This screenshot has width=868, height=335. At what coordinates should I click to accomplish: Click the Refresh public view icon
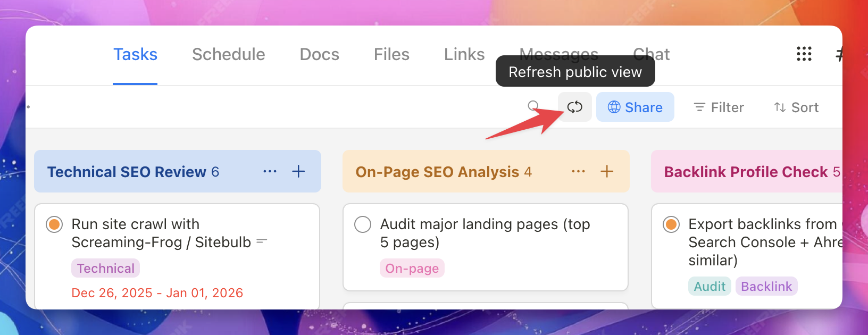575,107
